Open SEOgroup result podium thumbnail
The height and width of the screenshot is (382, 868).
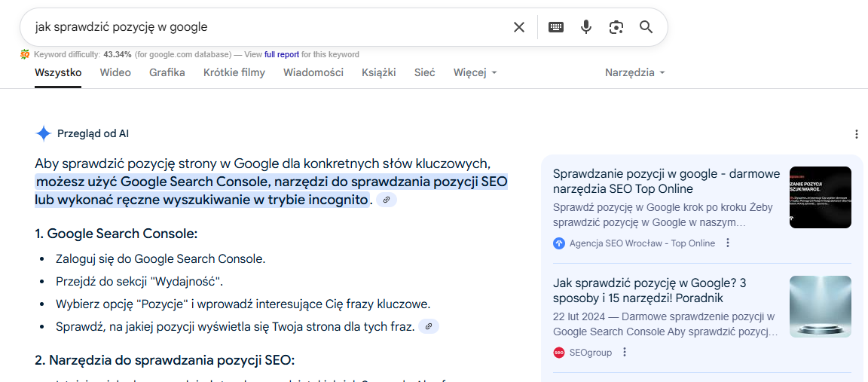click(x=821, y=307)
